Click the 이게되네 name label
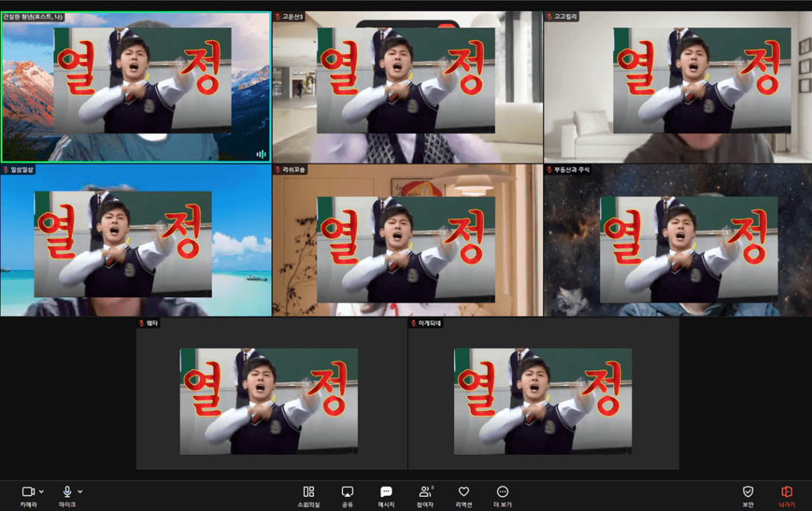 430,323
